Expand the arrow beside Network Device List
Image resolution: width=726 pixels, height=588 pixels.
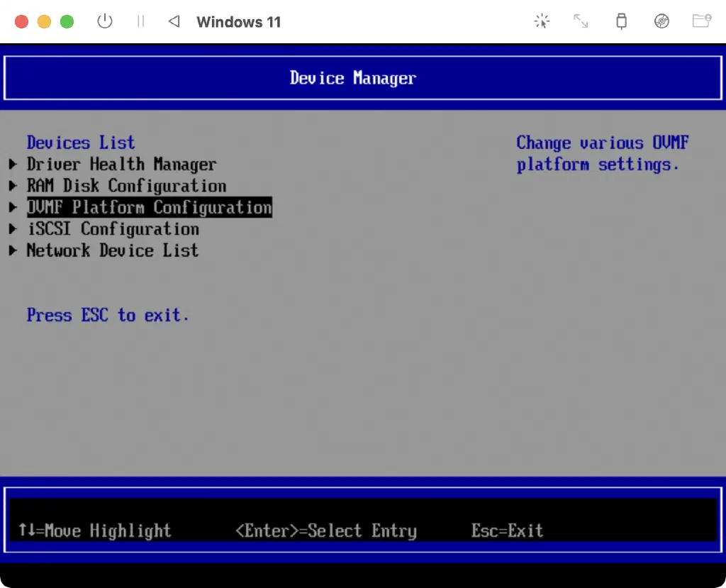tap(13, 250)
